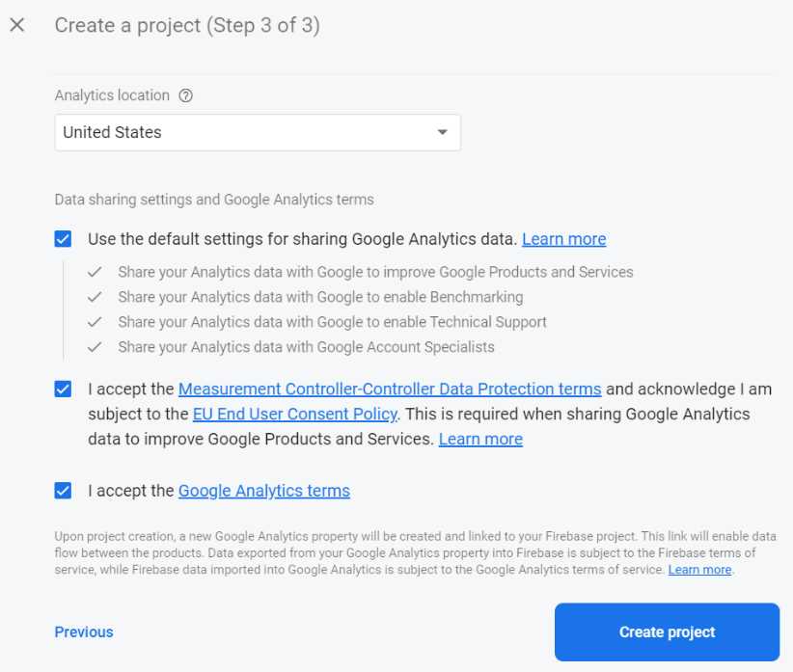This screenshot has width=793, height=672.
Task: Click the help icon beside Analytics location
Action: [x=184, y=95]
